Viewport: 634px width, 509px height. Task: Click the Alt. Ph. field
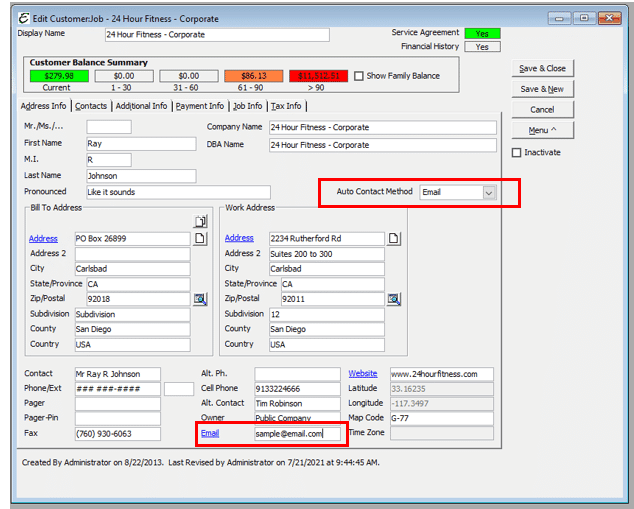pyautogui.click(x=298, y=374)
